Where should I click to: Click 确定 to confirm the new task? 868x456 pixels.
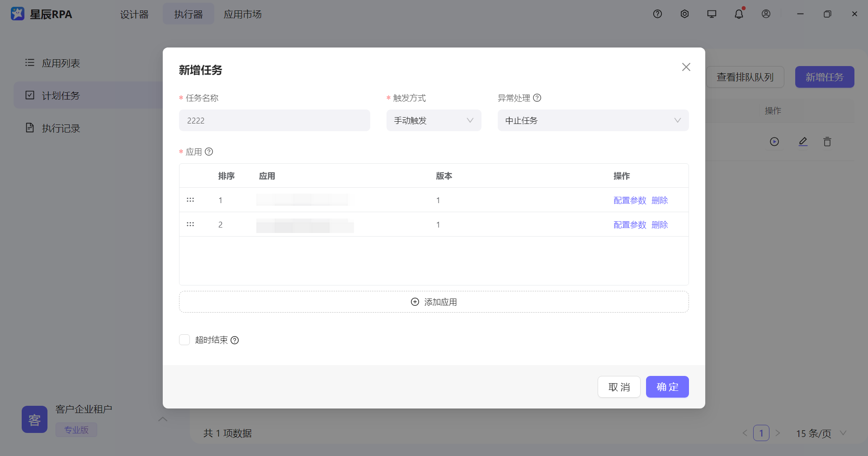[x=667, y=387]
